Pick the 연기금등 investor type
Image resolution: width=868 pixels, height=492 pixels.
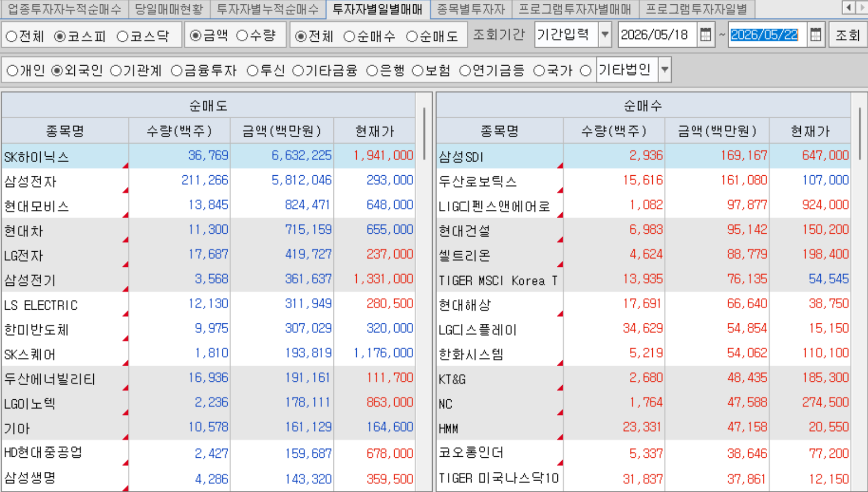465,71
